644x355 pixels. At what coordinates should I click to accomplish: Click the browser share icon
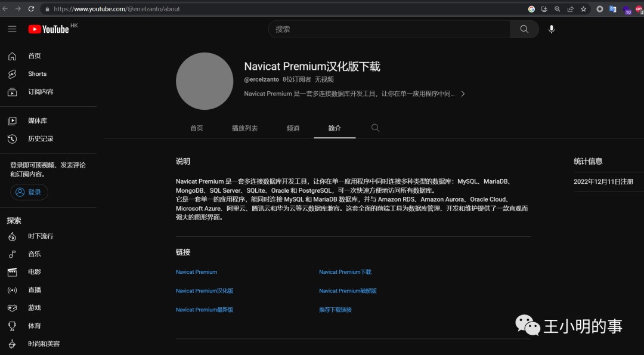pyautogui.click(x=571, y=9)
